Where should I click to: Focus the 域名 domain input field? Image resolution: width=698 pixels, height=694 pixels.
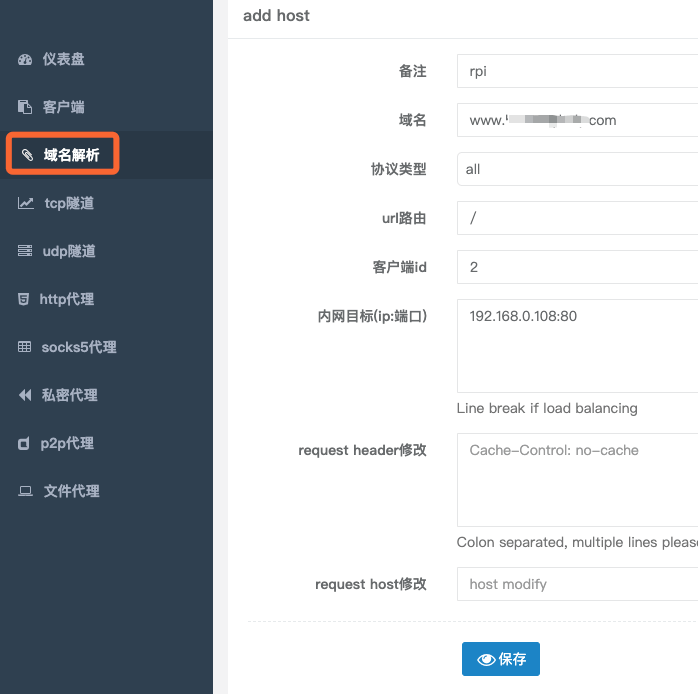tap(577, 120)
